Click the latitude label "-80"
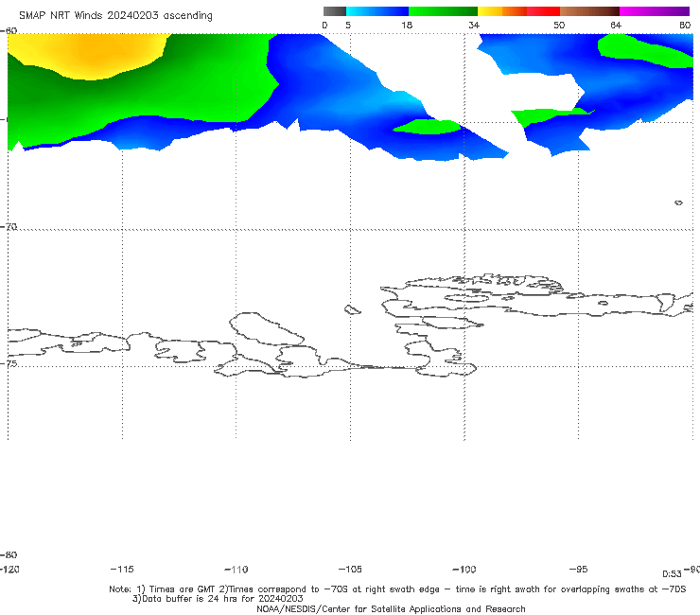This screenshot has width=700, height=615. 9,554
